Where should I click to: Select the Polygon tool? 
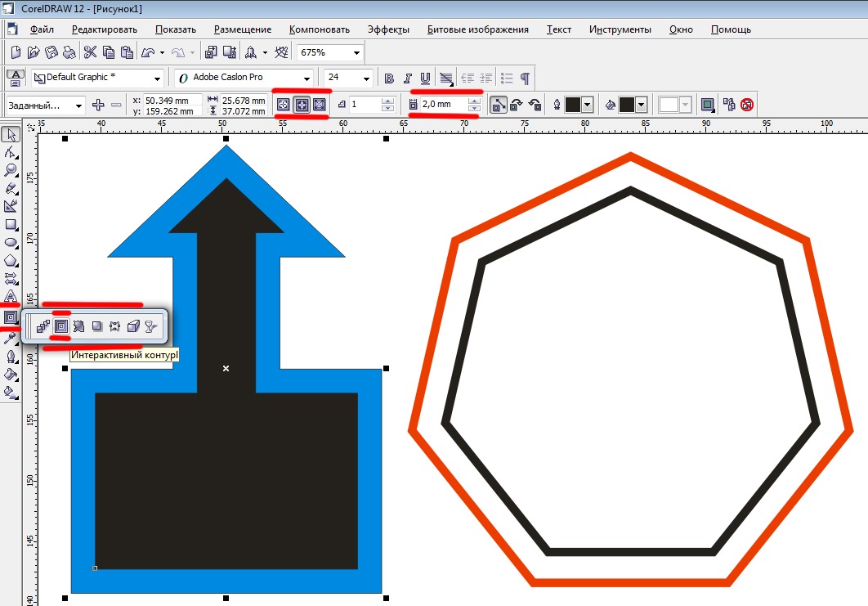(x=11, y=261)
